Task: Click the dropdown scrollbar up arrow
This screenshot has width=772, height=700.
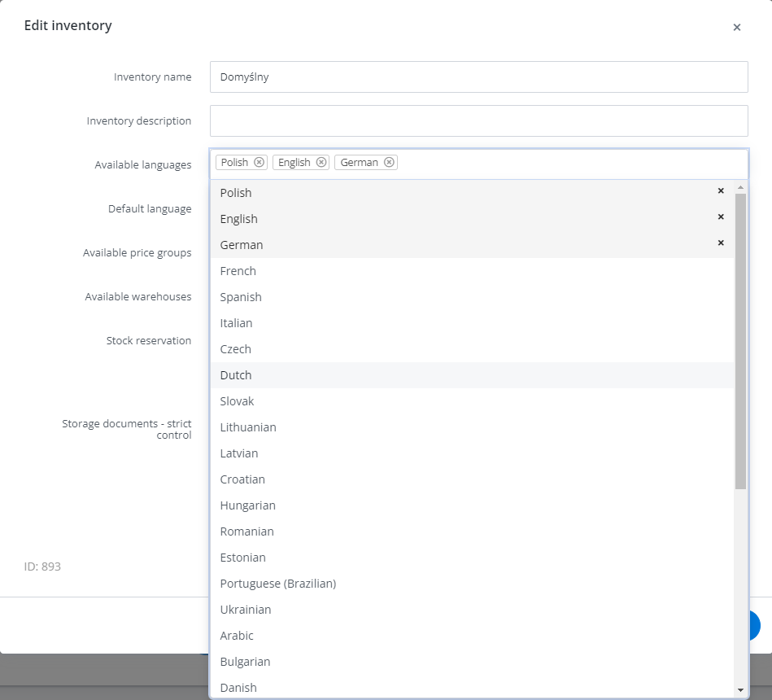Action: click(x=740, y=187)
